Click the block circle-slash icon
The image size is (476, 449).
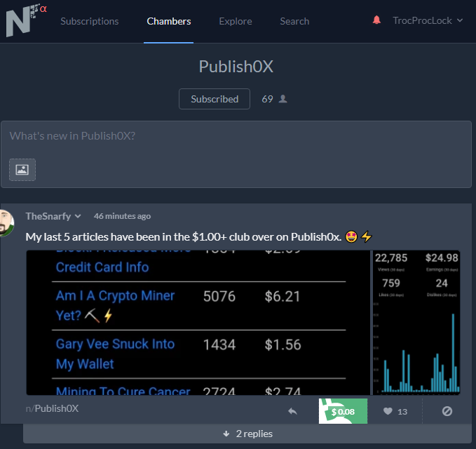tap(447, 411)
